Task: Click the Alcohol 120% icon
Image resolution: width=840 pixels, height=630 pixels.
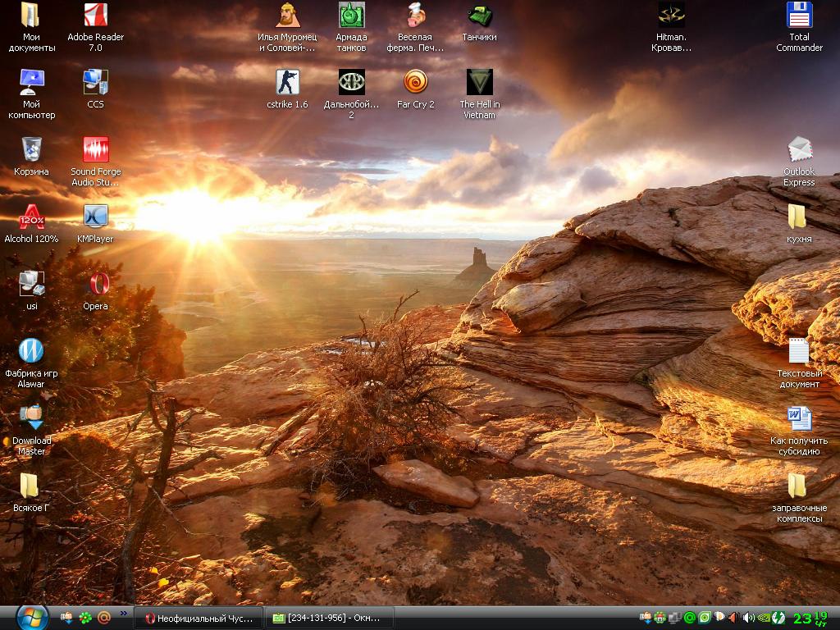Action: click(x=31, y=217)
